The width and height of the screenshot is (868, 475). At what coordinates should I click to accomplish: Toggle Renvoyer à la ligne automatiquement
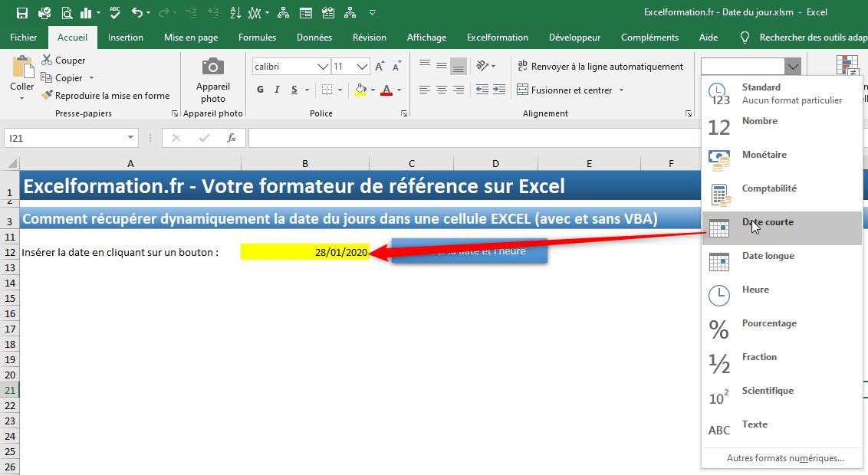coord(600,67)
